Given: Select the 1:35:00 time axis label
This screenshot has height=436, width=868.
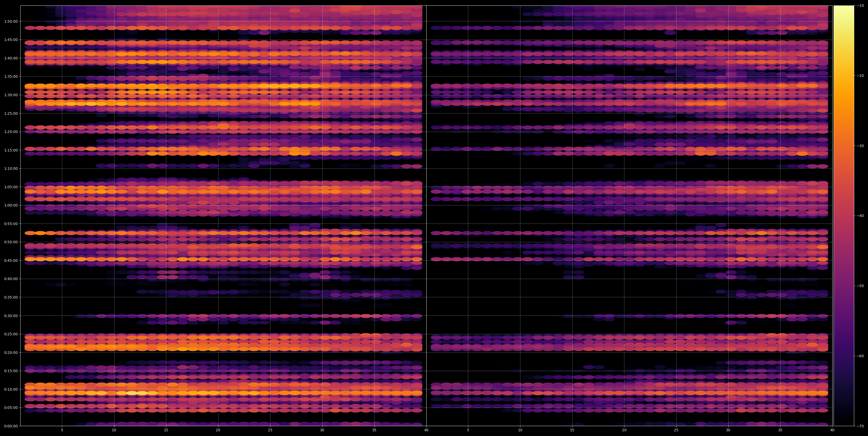Looking at the screenshot, I should pos(11,77).
